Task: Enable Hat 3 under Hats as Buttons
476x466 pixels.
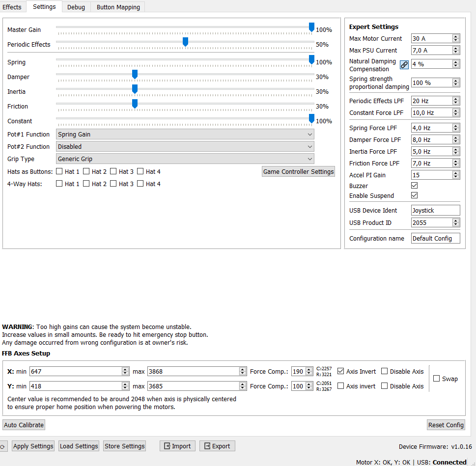Action: pos(113,171)
